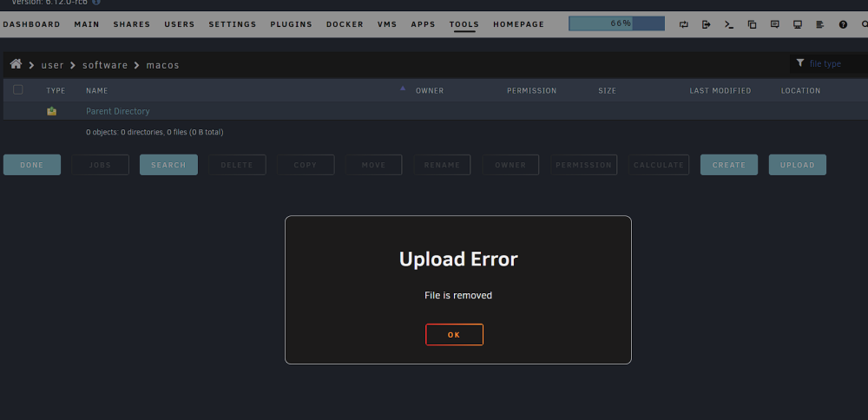
Task: Click the PERMISSION action button
Action: coord(583,165)
